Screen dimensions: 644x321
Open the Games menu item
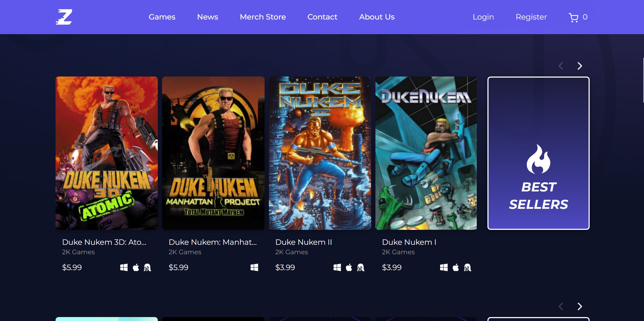pyautogui.click(x=162, y=17)
